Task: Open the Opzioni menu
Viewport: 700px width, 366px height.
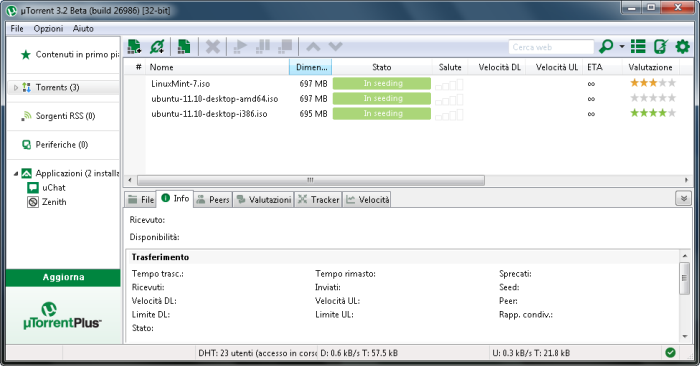Action: (48, 29)
